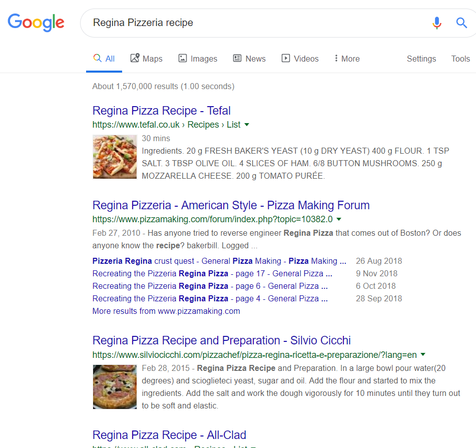Select the All tab

point(104,59)
